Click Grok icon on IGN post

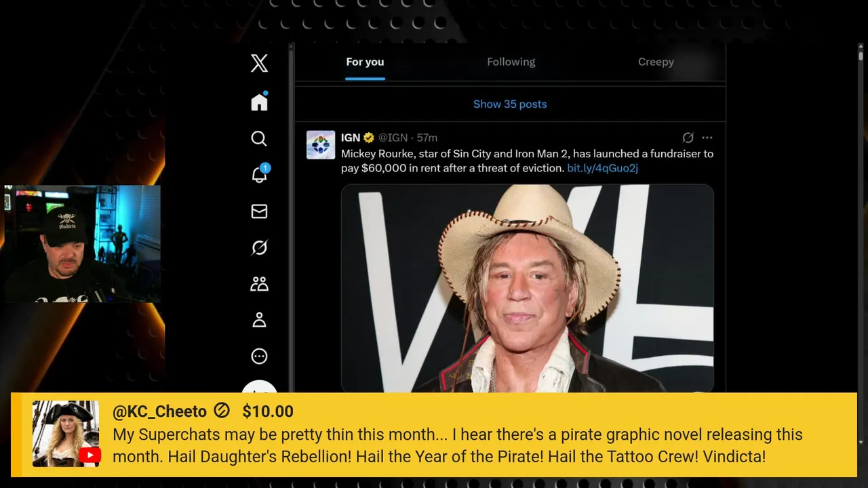pyautogui.click(x=688, y=138)
